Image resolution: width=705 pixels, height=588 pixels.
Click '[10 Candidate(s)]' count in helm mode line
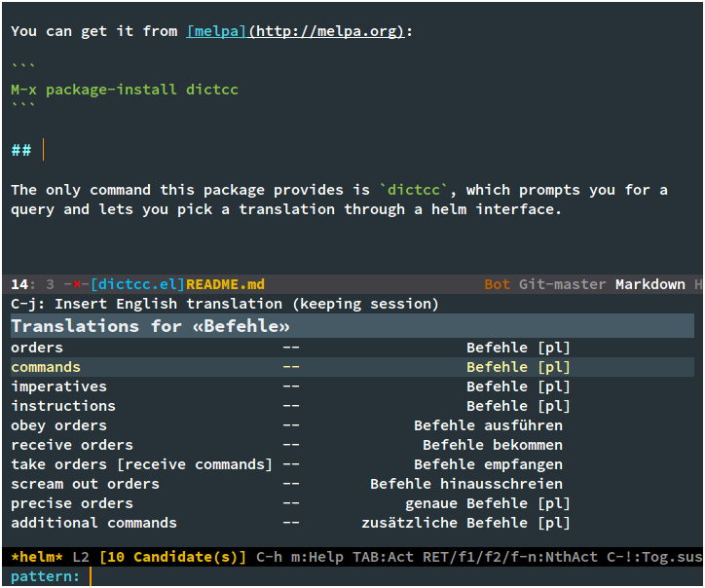(x=172, y=557)
